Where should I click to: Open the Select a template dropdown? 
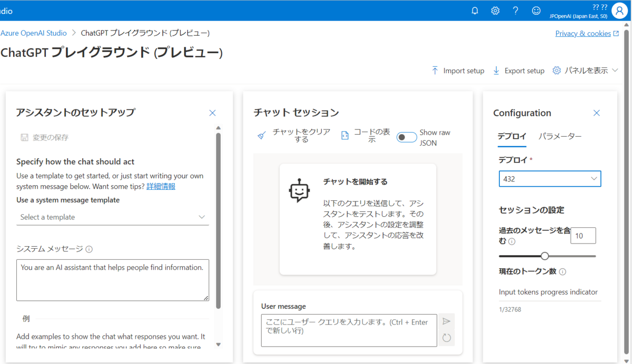[x=113, y=217]
